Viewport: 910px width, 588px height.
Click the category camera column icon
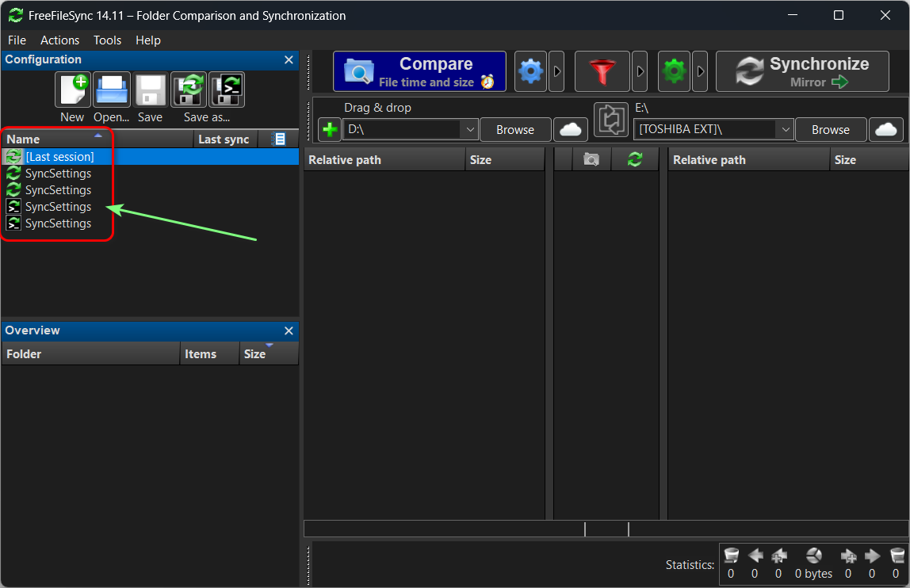591,159
